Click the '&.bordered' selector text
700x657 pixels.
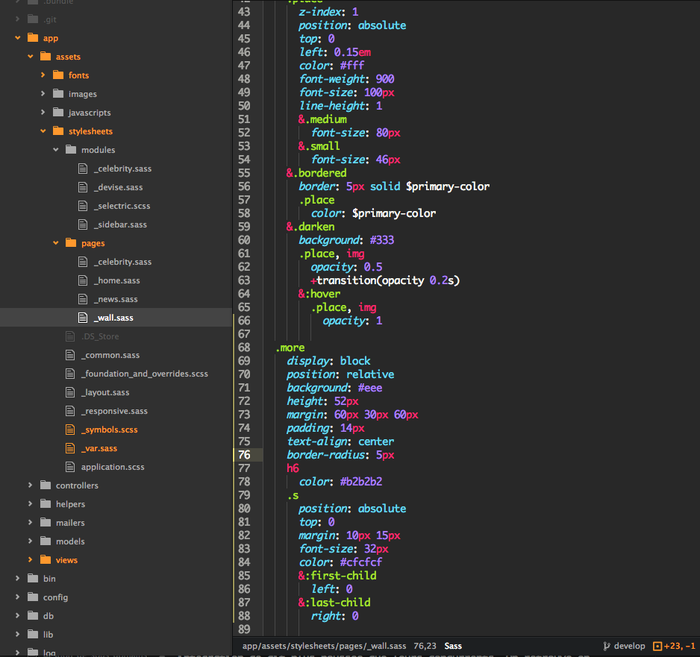(x=317, y=173)
